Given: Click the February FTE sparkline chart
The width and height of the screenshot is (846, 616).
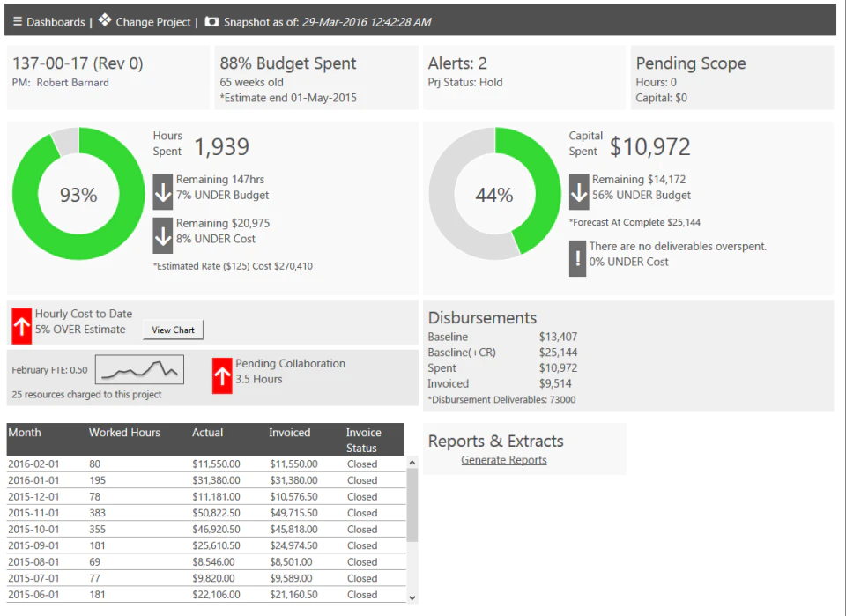Looking at the screenshot, I should coord(140,369).
